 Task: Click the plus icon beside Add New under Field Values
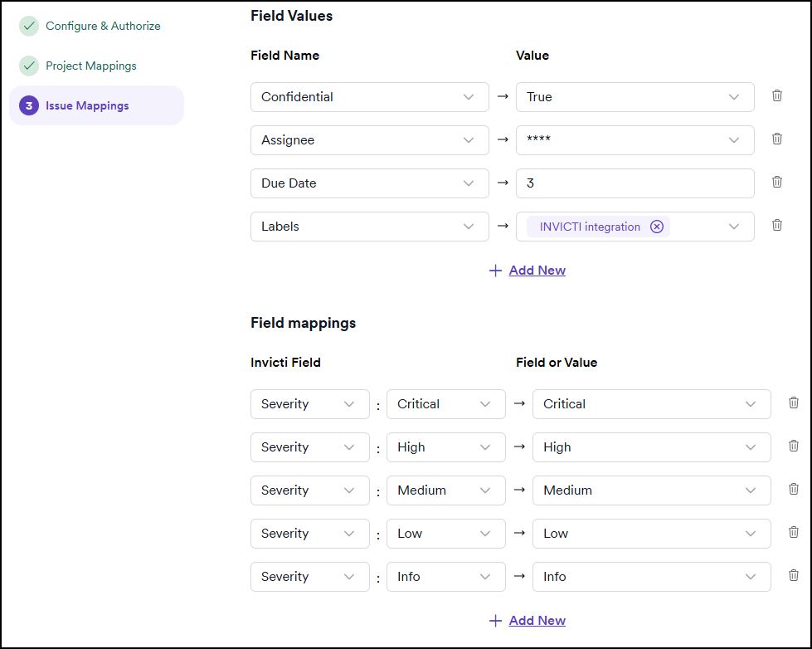[495, 271]
